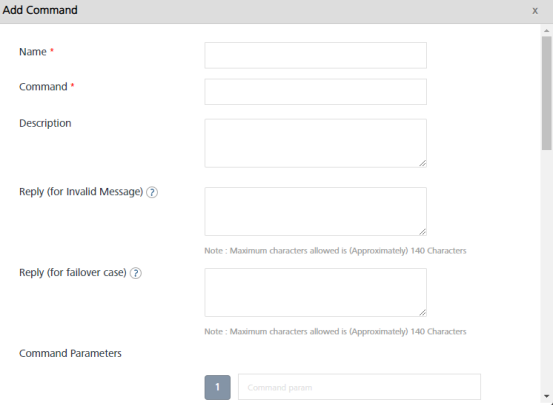
Task: Click the Name field label
Action: [x=33, y=52]
